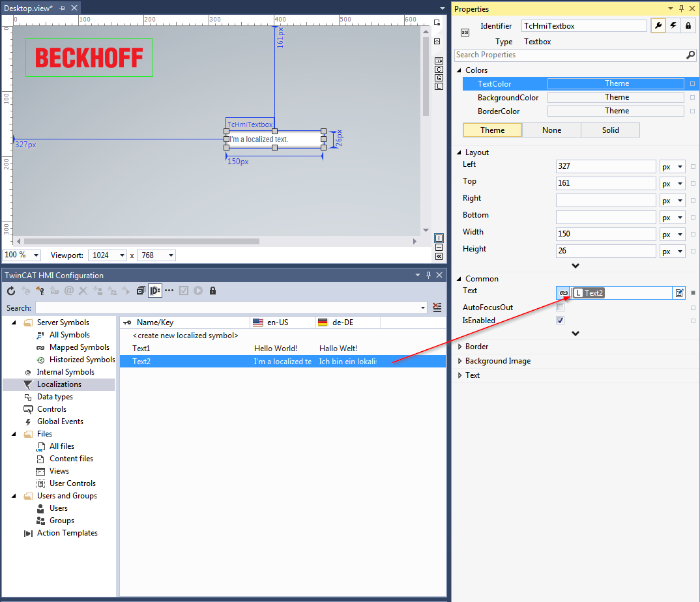
Task: Select the Solid color mode button
Action: [610, 130]
